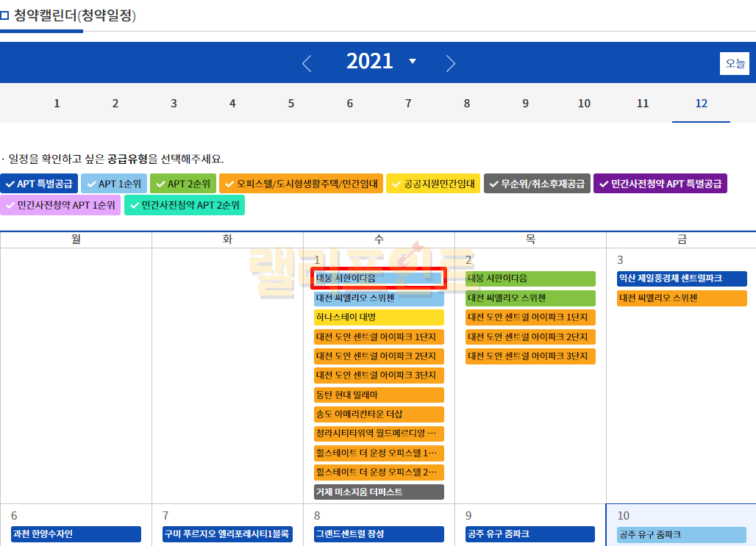
Task: Open the 하나스테이 대명 schedule entry
Action: tap(379, 317)
